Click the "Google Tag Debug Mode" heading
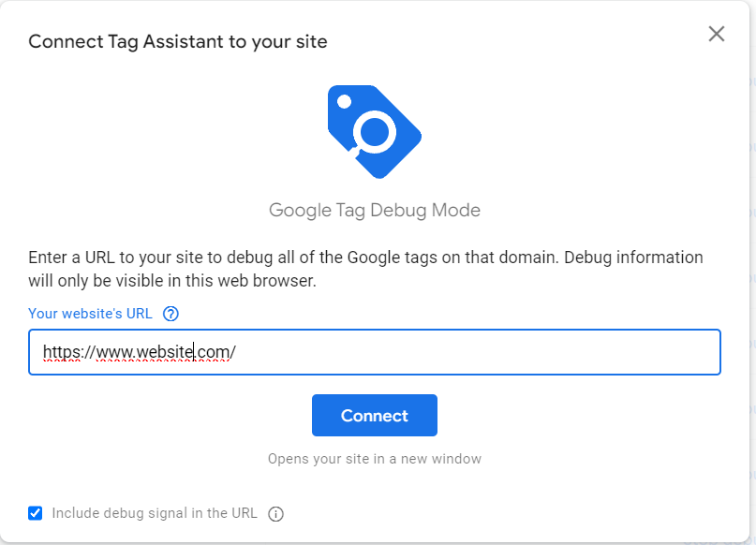The height and width of the screenshot is (545, 756). [375, 210]
